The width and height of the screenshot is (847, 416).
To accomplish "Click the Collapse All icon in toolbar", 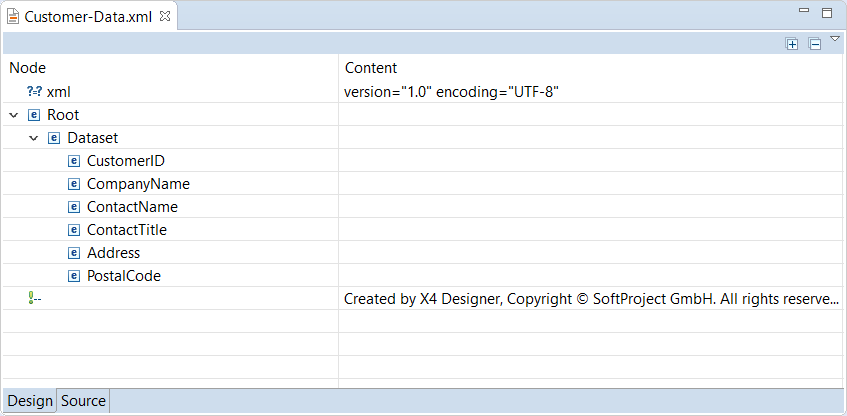I will pos(815,44).
